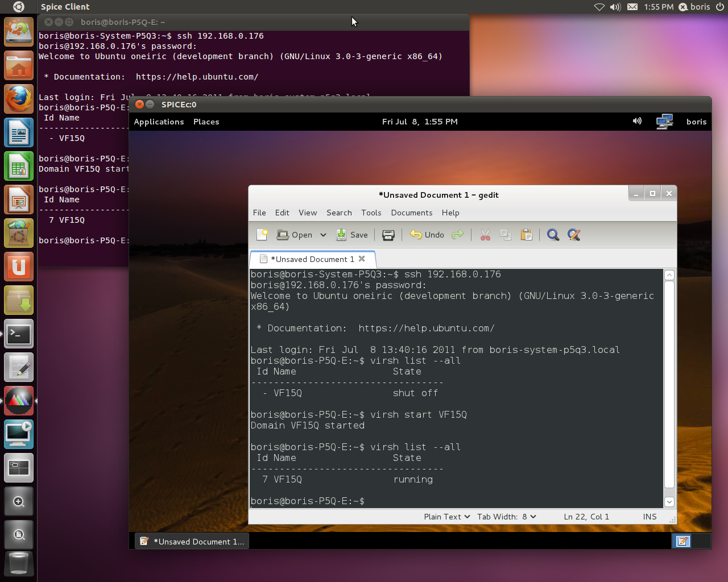728x582 pixels.
Task: Mute the speaker in the guest top panel
Action: coord(637,121)
